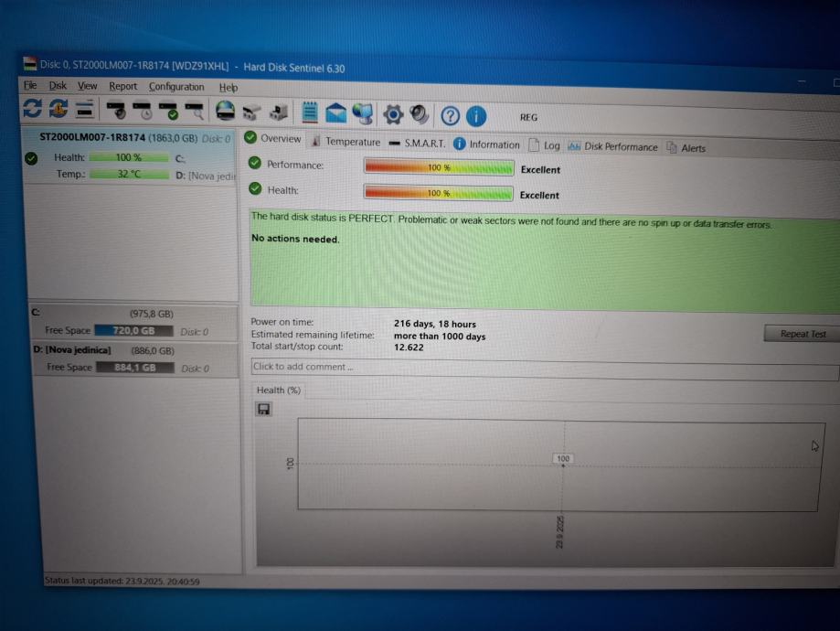Click the D: free space 884,1 GB bar
The image size is (840, 631).
coord(135,368)
